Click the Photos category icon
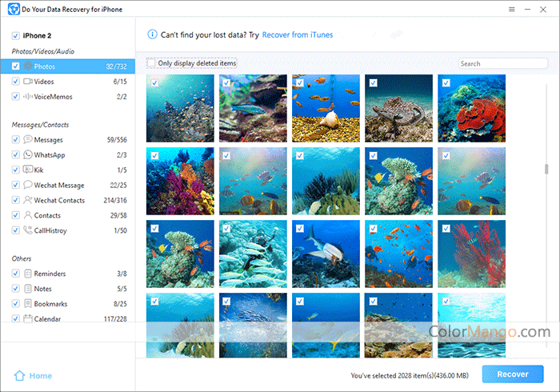The width and height of the screenshot is (560, 392). pos(28,66)
